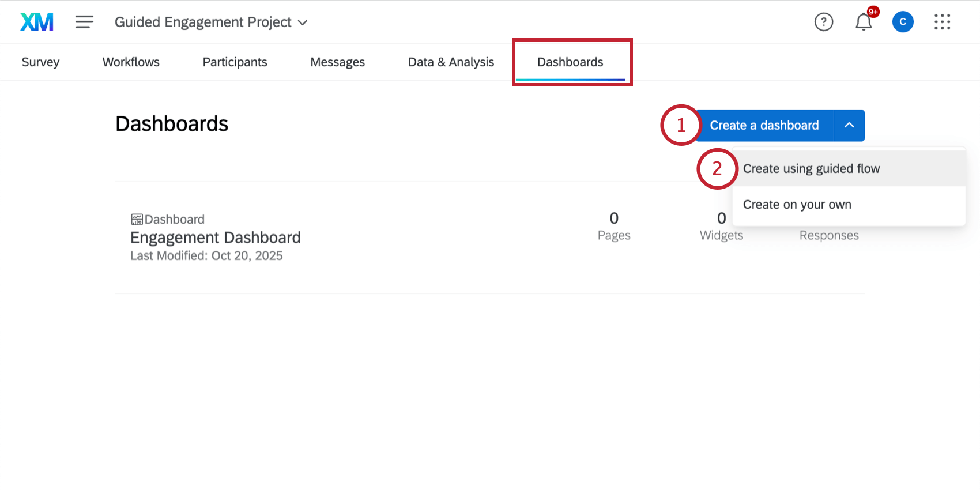The image size is (980, 490).
Task: Open the hamburger navigation menu
Action: pyautogui.click(x=84, y=21)
